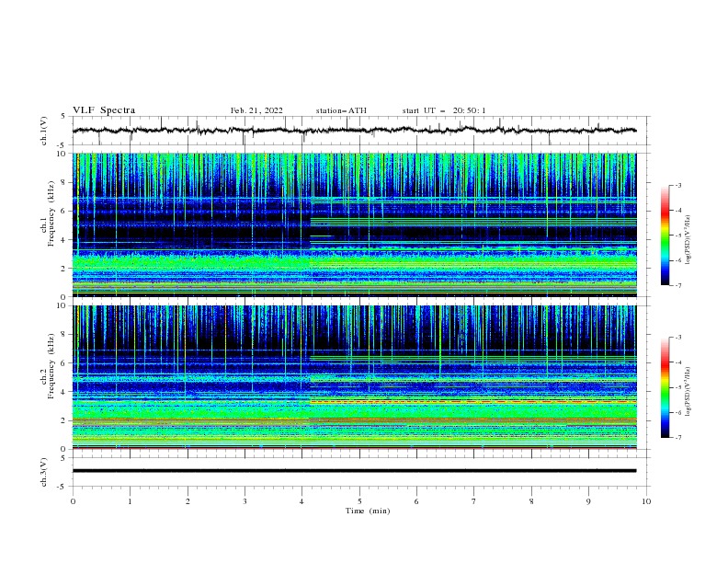Click the "-3" label on ch.1 colorbar
Image resolution: width=728 pixels, height=563 pixels.
pos(678,185)
